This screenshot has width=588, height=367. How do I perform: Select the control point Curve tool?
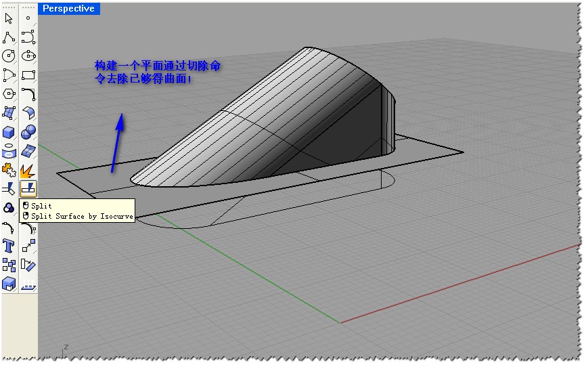[28, 37]
